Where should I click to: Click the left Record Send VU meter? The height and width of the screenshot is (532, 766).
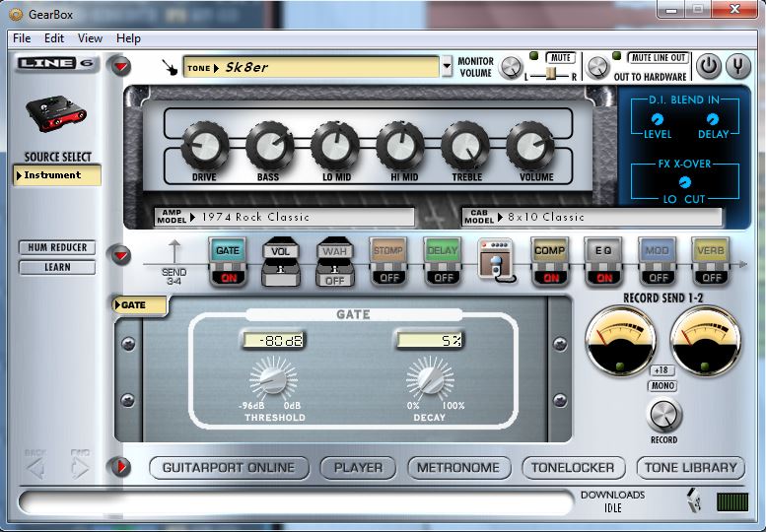(x=620, y=341)
